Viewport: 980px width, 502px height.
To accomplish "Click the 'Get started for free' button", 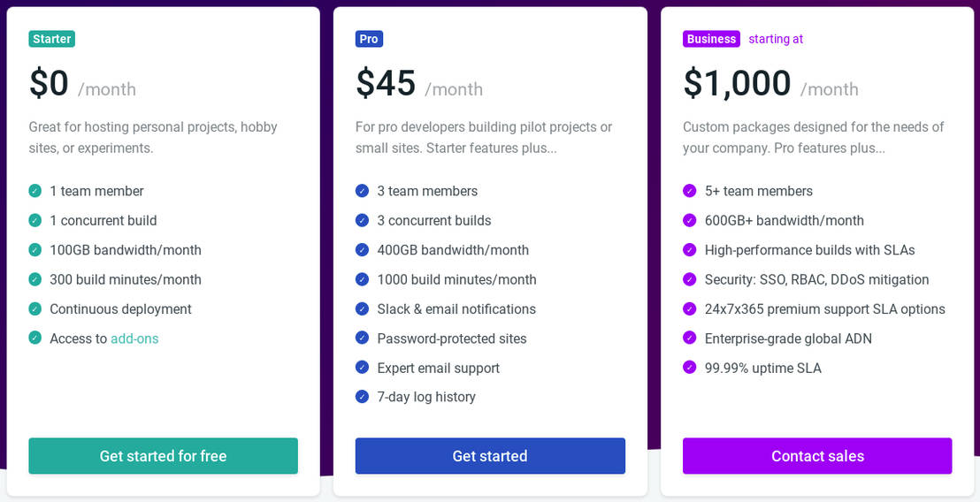I will 163,456.
